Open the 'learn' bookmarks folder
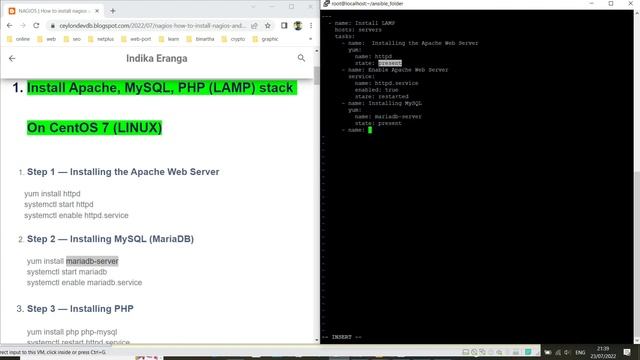 (x=169, y=39)
